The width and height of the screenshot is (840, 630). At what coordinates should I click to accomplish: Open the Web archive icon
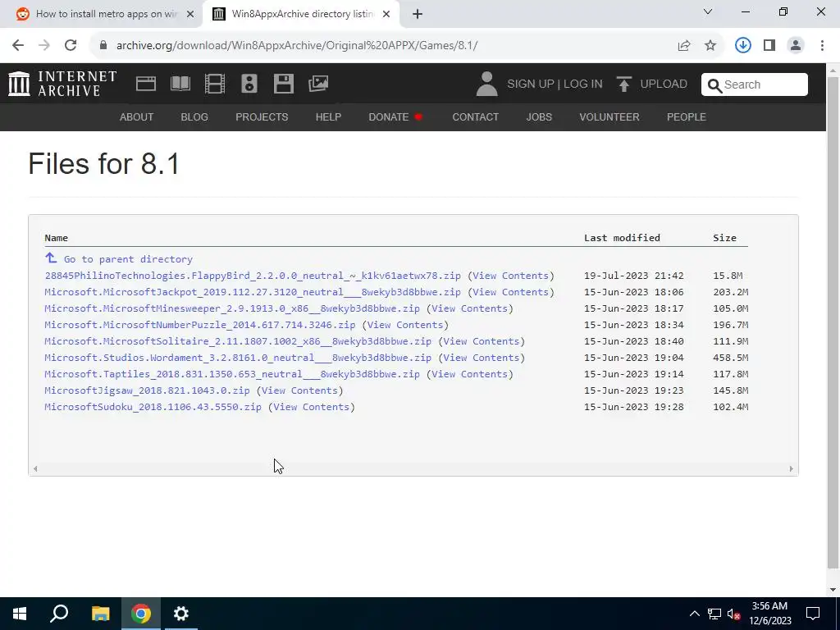coord(146,84)
